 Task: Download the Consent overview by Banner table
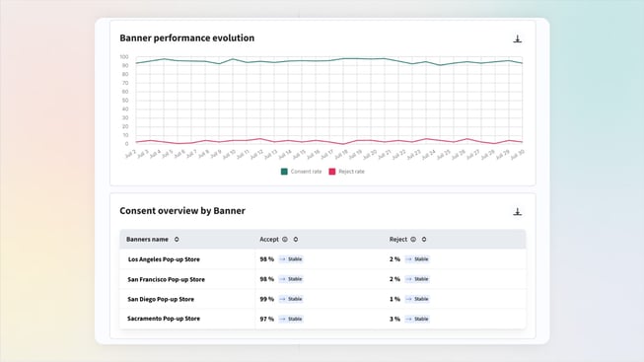(517, 212)
